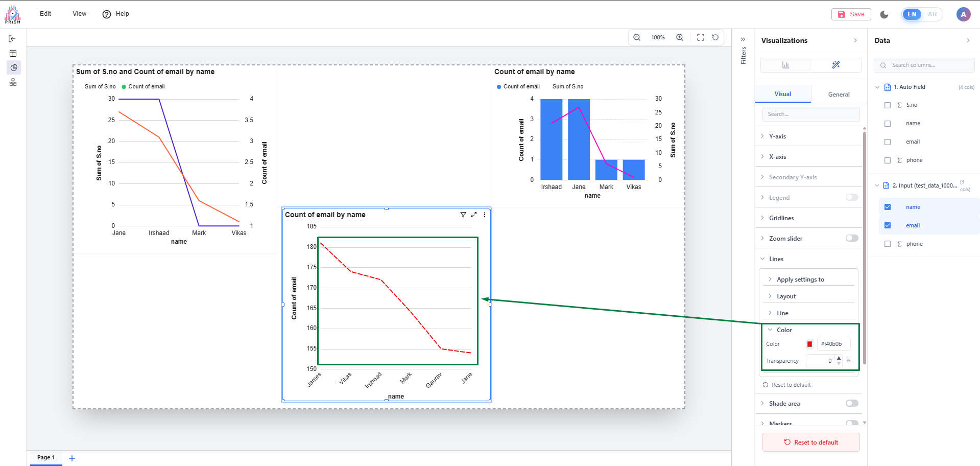Click the fit-to-screen icon in zoom toolbar
980x466 pixels.
click(x=701, y=37)
